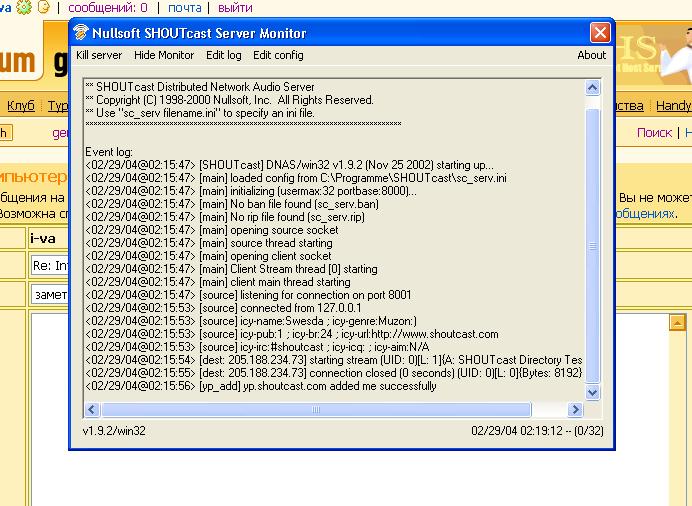
Task: Click the SHOUTcast title bar icon
Action: click(x=81, y=32)
